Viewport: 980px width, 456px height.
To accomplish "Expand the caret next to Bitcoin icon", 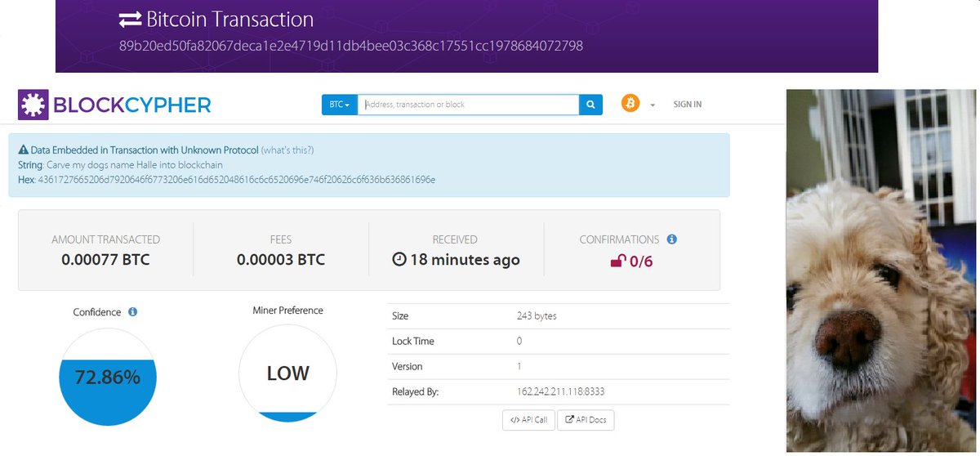I will [653, 105].
